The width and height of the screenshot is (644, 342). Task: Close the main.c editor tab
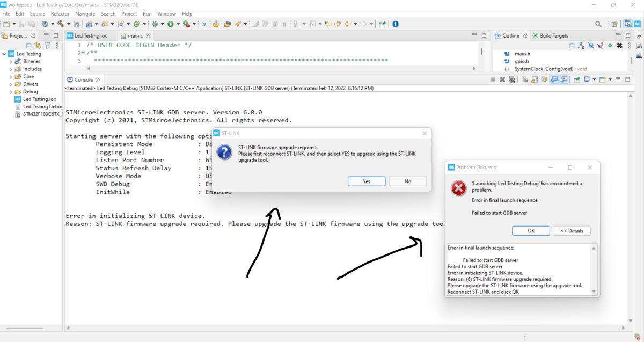point(149,35)
